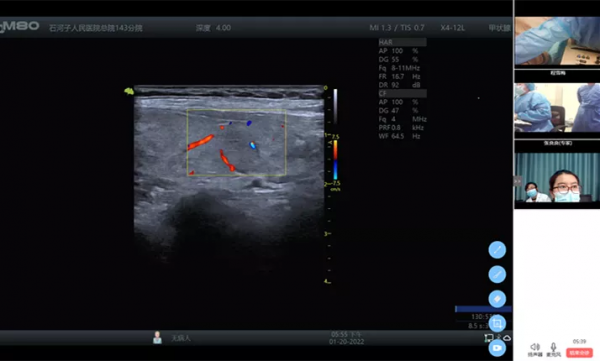Click the color Doppler velocity scale bar
600x361 pixels.
pyautogui.click(x=335, y=160)
